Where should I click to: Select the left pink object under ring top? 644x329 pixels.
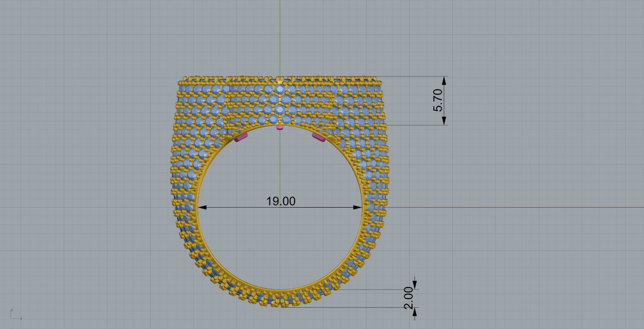(x=241, y=137)
